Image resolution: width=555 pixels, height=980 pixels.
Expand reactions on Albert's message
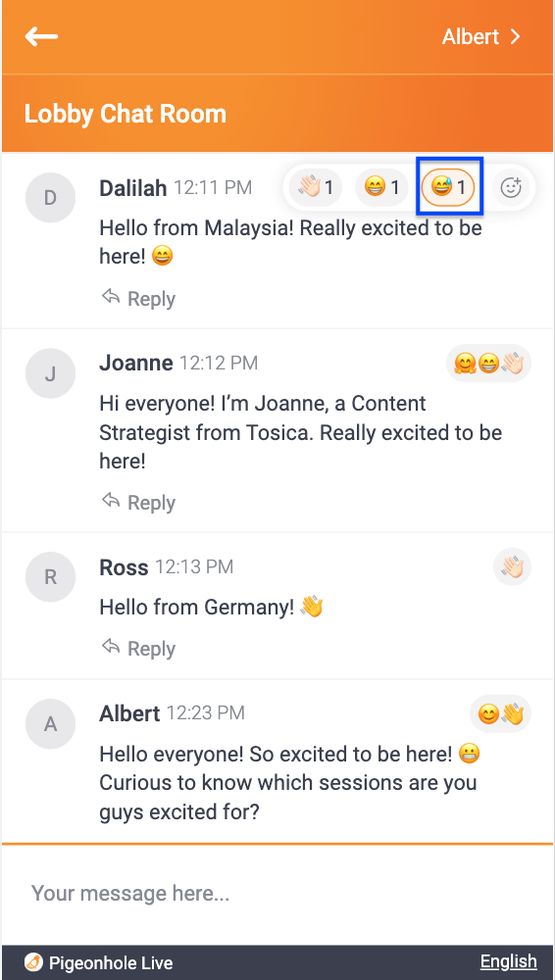500,713
